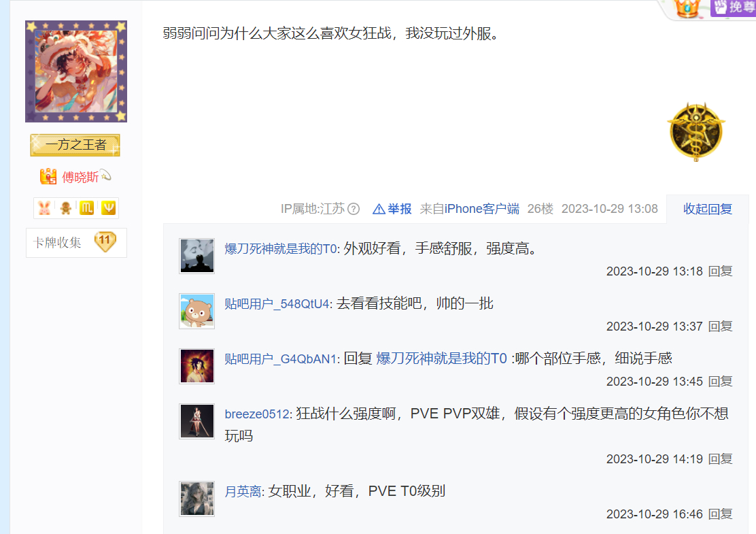Click the poster's large avatar image
The width and height of the screenshot is (756, 534).
[x=76, y=71]
